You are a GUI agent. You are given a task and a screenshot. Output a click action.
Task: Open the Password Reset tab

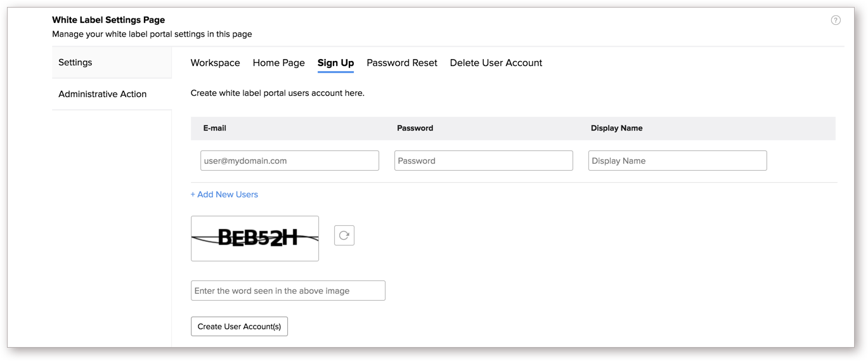[402, 63]
